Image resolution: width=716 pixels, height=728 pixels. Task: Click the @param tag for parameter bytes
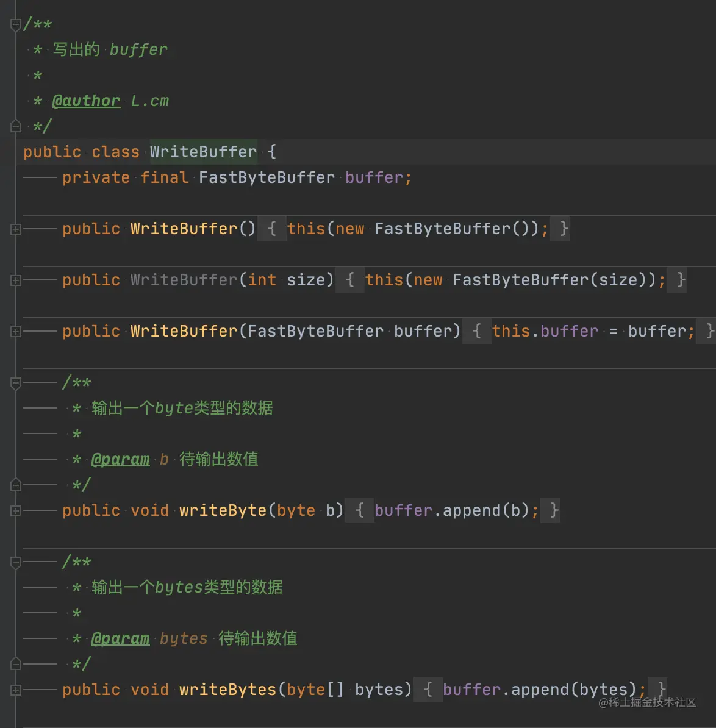120,638
